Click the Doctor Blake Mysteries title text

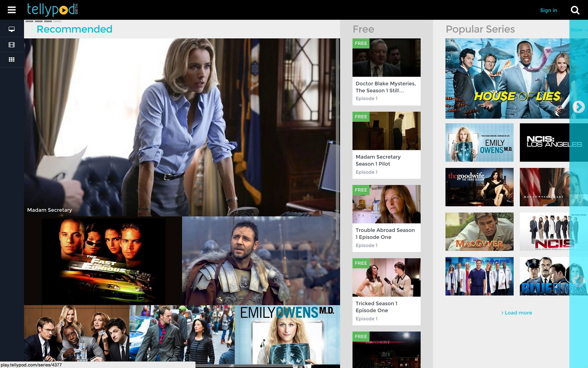(386, 87)
